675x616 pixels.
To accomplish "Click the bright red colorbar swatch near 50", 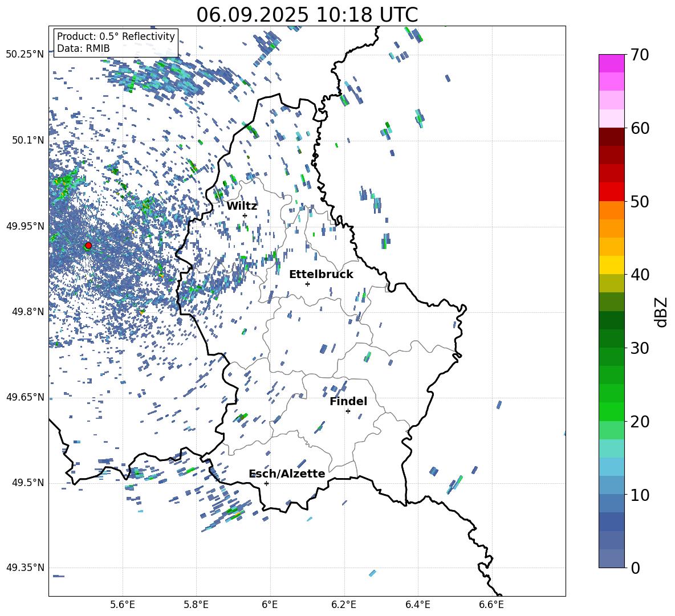I will (x=612, y=192).
